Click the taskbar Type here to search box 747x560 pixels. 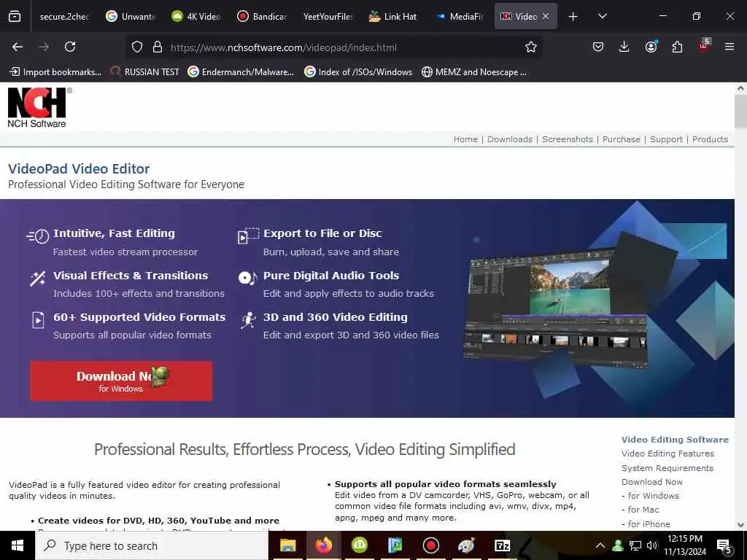pos(152,545)
